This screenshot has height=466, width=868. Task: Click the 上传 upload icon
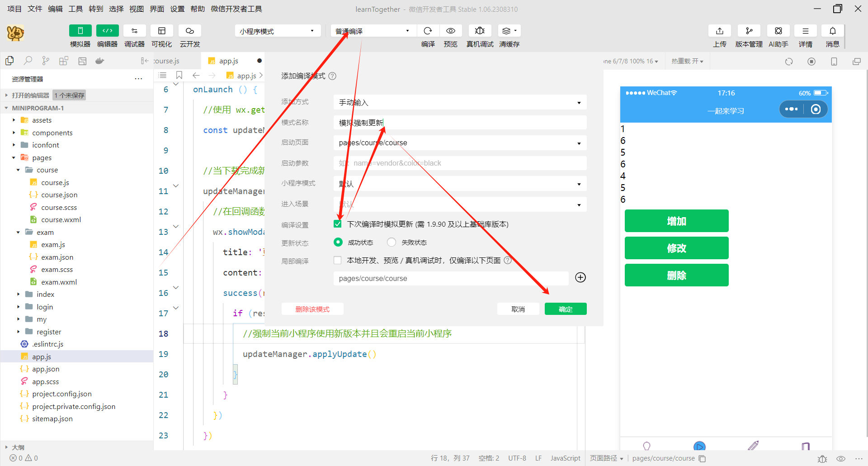(x=720, y=31)
